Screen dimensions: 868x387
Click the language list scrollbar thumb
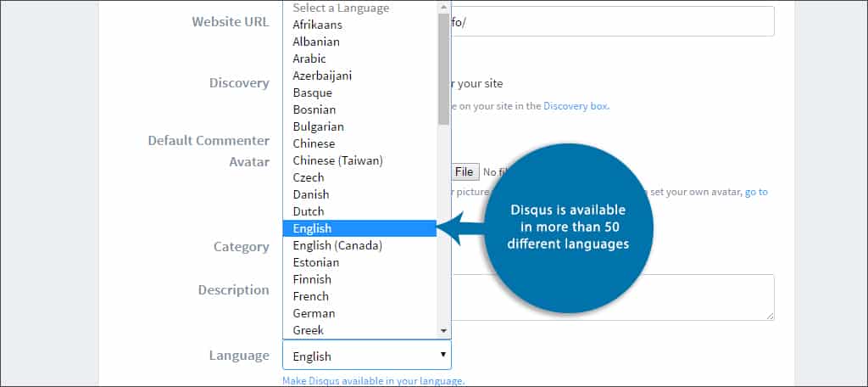443,69
